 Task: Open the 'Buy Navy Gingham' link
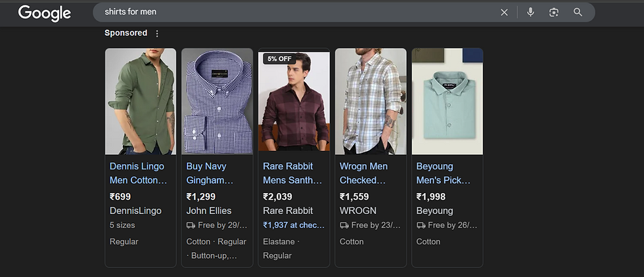[210, 173]
